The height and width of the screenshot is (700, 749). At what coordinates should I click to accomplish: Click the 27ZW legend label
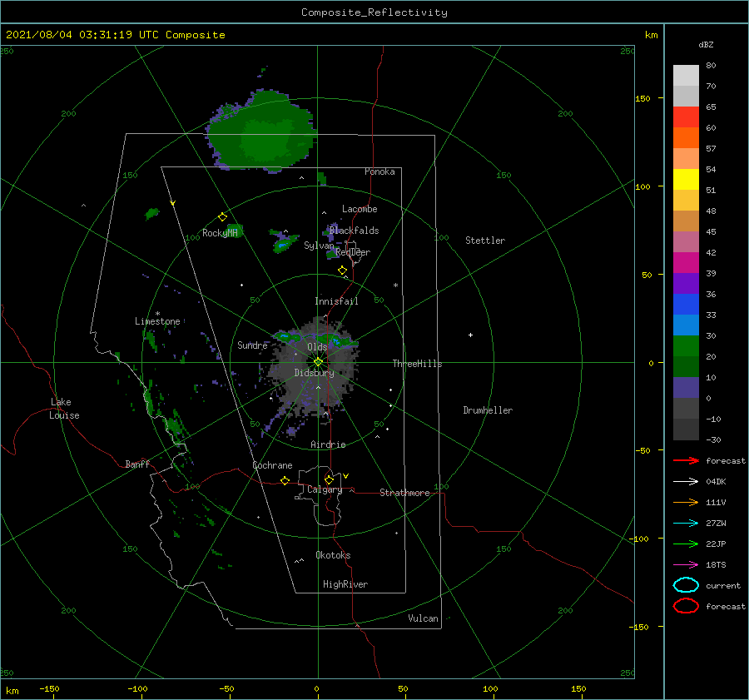tap(716, 524)
